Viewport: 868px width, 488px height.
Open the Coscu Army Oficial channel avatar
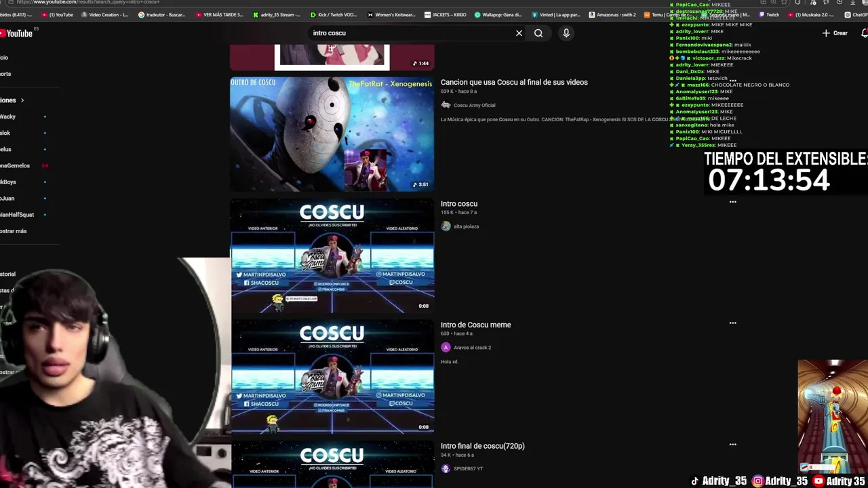click(x=446, y=105)
